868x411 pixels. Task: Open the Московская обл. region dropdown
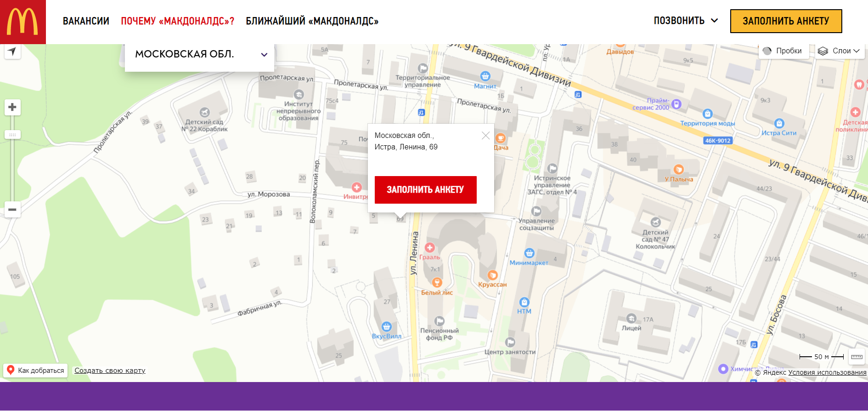click(x=199, y=54)
